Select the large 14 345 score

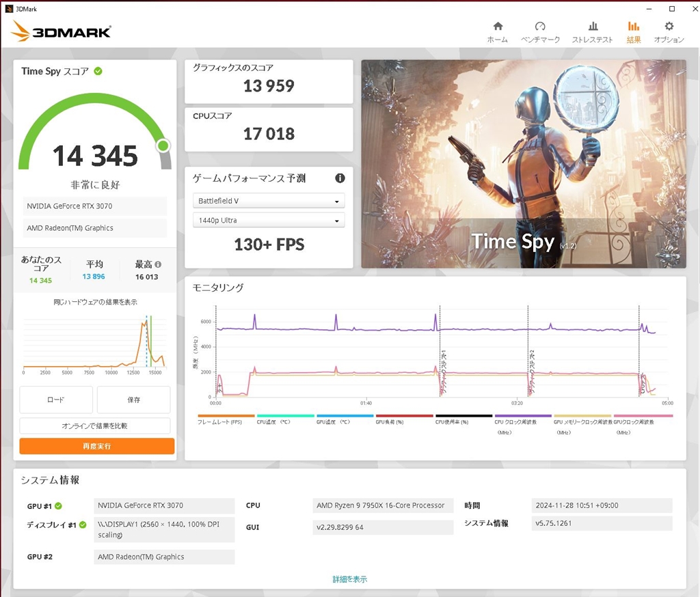[95, 156]
